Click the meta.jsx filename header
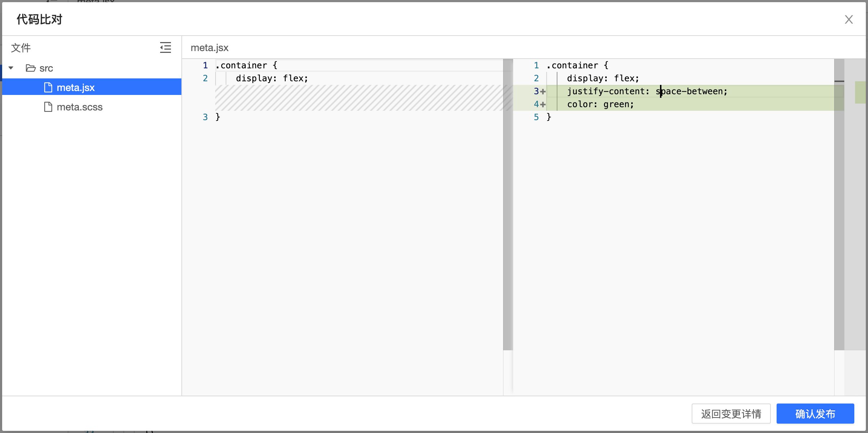This screenshot has height=433, width=868. [209, 47]
